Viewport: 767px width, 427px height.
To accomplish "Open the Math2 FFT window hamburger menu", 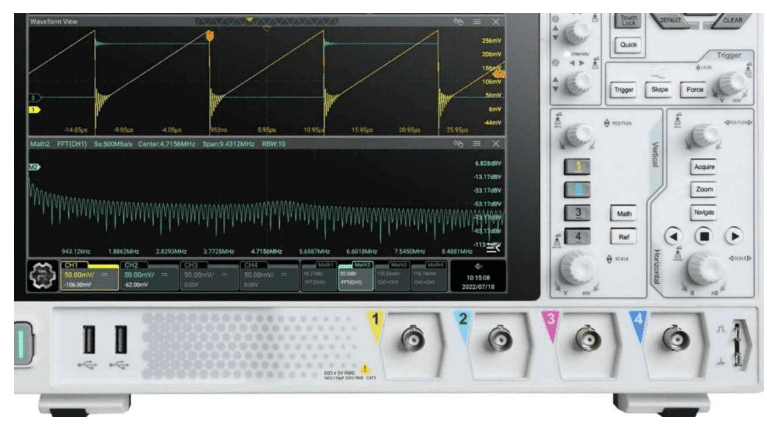I will pyautogui.click(x=477, y=144).
